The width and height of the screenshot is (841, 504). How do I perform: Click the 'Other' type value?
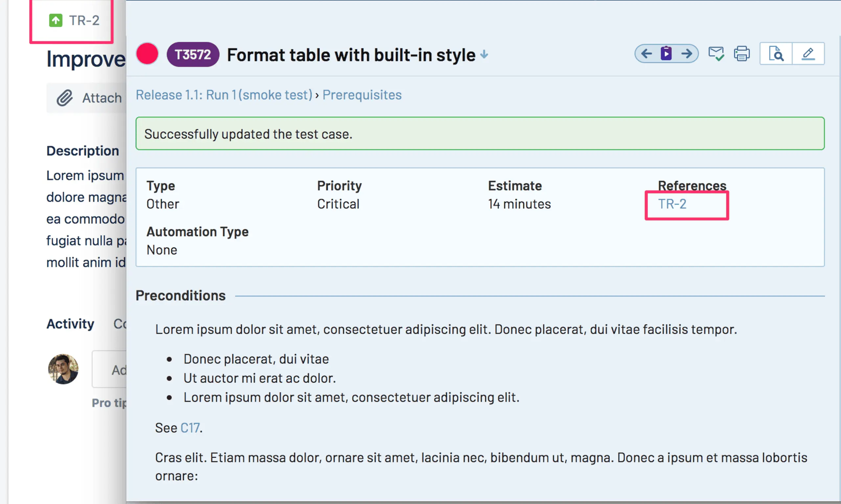click(x=163, y=204)
